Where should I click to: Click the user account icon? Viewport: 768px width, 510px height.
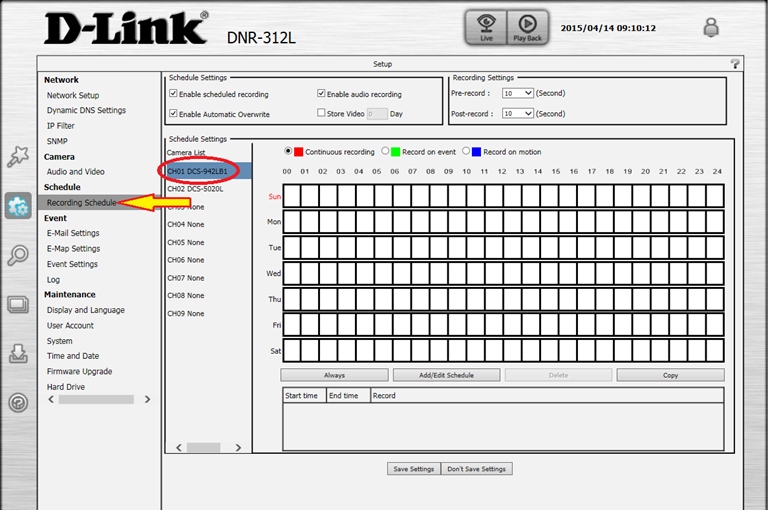click(x=711, y=28)
